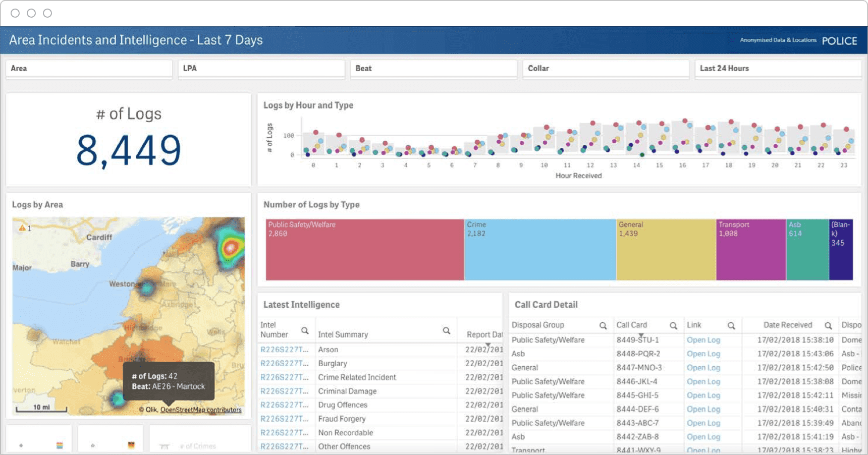This screenshot has width=868, height=455.
Task: Sort by Report Date column header
Action: [484, 334]
